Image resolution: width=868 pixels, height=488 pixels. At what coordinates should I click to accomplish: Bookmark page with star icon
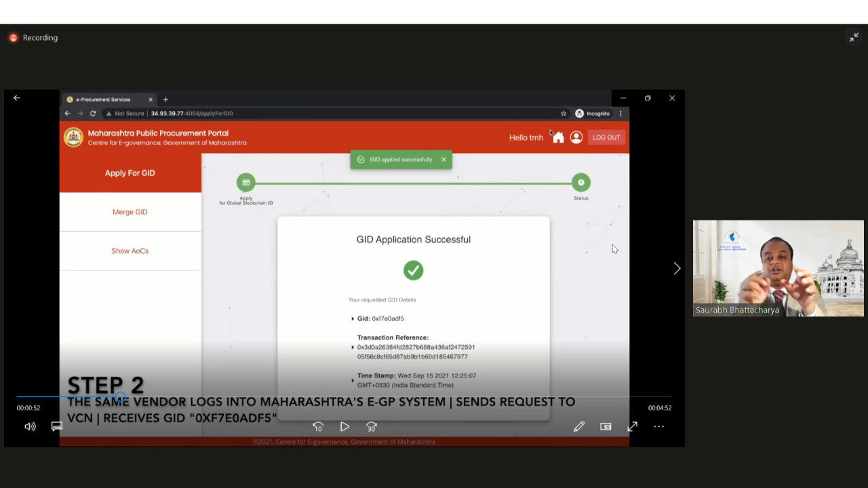click(564, 113)
